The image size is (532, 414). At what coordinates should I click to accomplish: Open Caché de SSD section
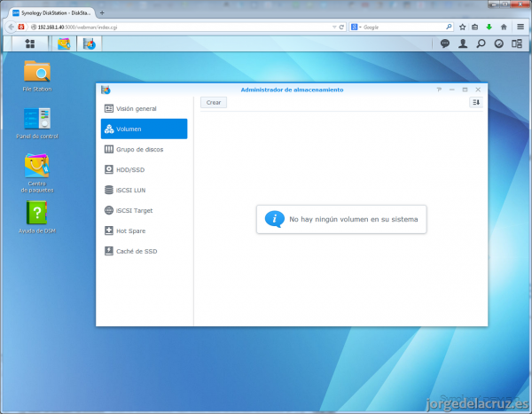pos(144,251)
